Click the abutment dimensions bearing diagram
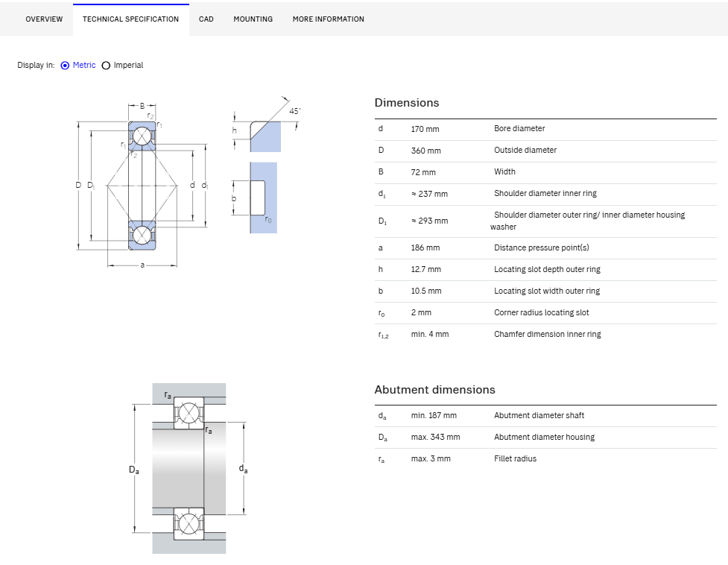The width and height of the screenshot is (728, 565). tap(189, 468)
